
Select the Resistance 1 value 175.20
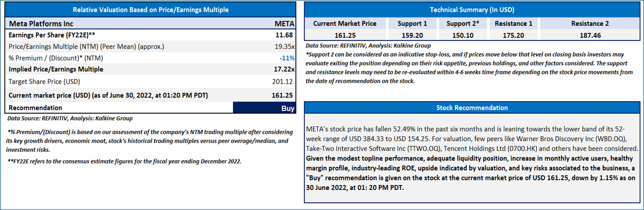pyautogui.click(x=513, y=36)
